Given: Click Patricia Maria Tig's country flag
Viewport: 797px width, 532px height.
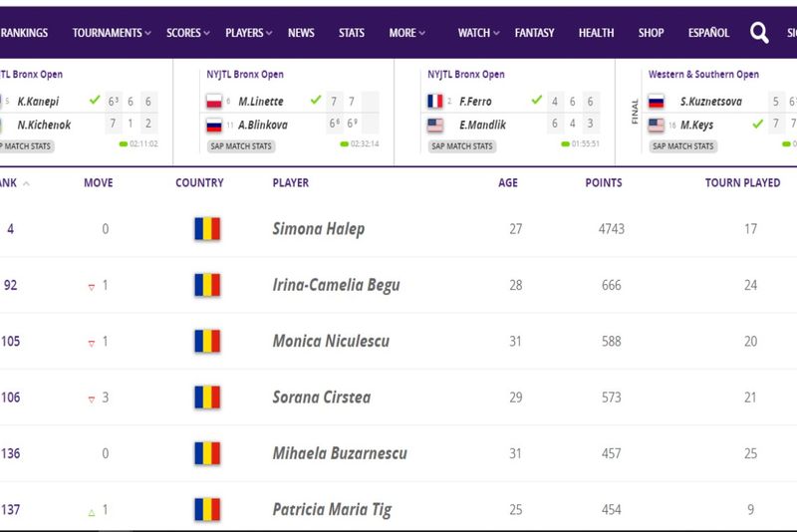Looking at the screenshot, I should click(207, 510).
